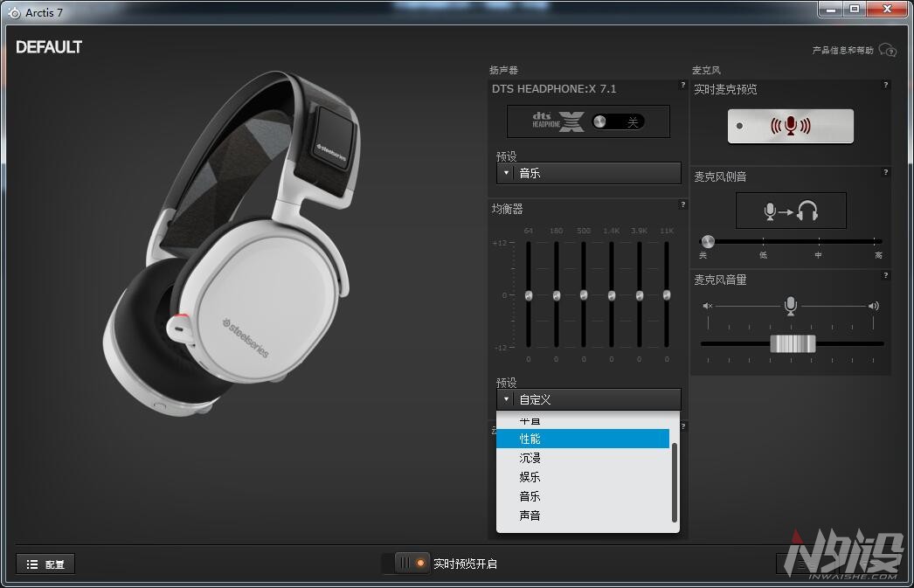Screen dimensions: 914x588
Task: Click the loud speaker icon right of mic volume
Action: point(875,306)
